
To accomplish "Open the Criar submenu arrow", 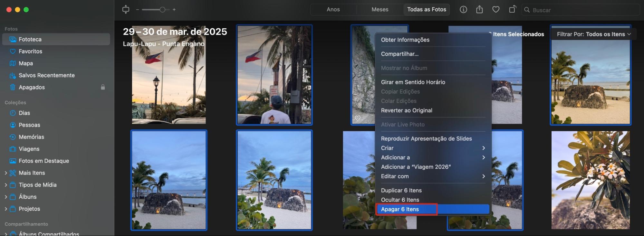I will tap(483, 148).
